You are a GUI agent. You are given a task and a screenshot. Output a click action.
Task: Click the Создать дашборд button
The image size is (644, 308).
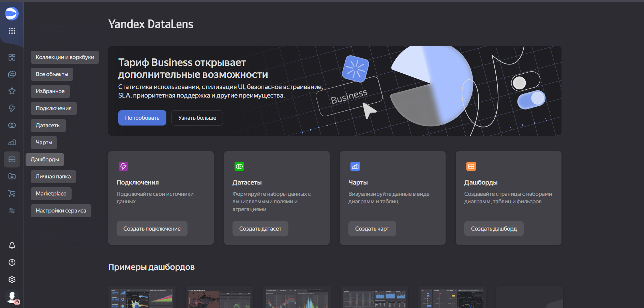click(x=494, y=229)
